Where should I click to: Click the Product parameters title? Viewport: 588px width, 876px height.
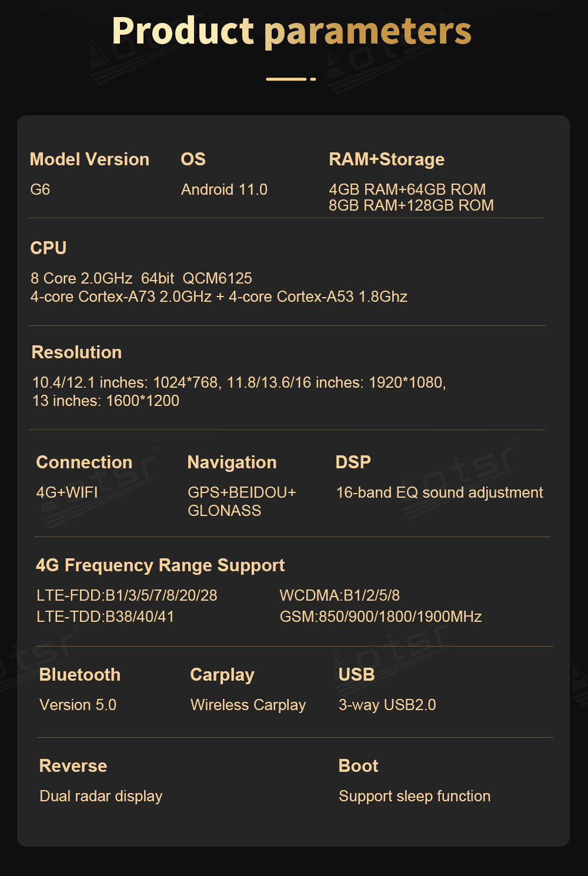pos(291,31)
